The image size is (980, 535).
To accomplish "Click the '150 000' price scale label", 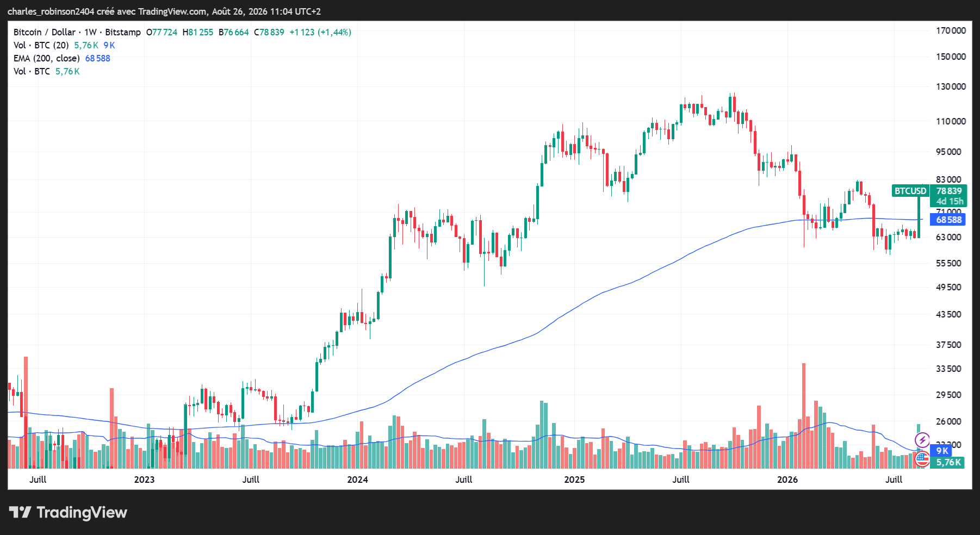I will point(951,57).
